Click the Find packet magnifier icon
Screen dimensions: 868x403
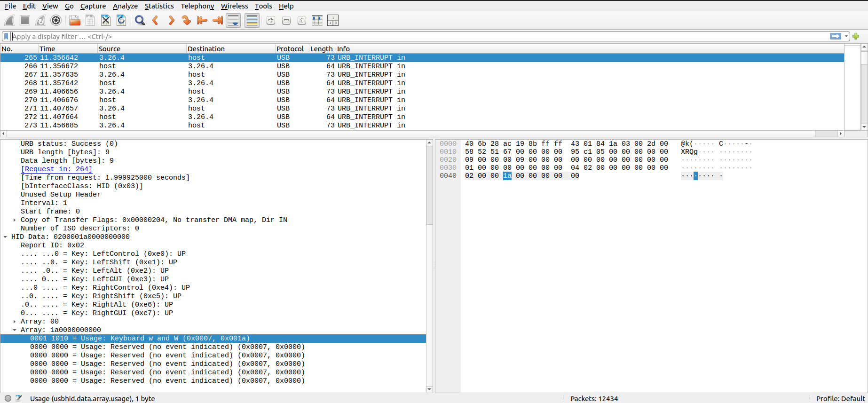[140, 20]
